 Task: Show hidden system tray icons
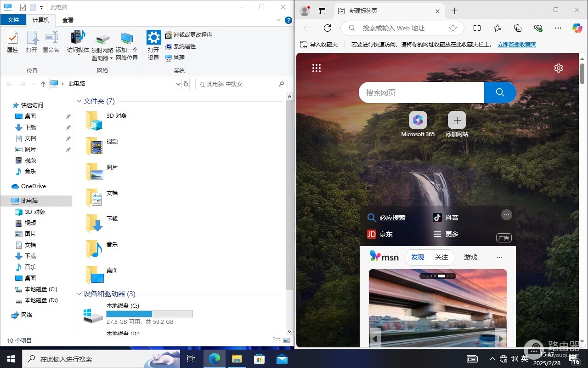click(492, 359)
